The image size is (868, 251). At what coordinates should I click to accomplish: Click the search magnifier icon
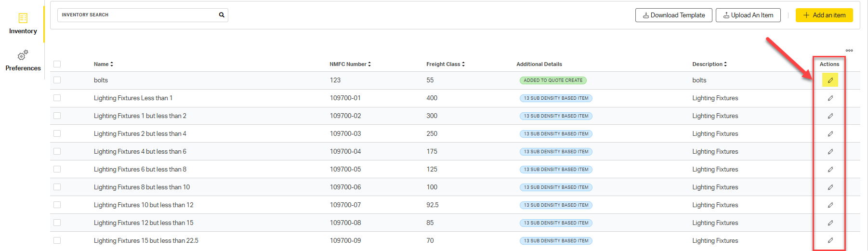[222, 15]
